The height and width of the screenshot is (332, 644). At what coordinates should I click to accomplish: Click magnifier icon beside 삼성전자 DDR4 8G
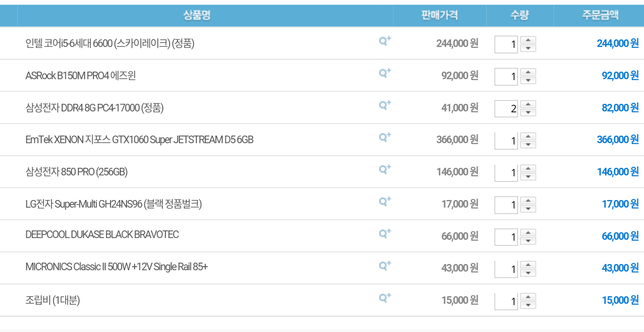(385, 105)
